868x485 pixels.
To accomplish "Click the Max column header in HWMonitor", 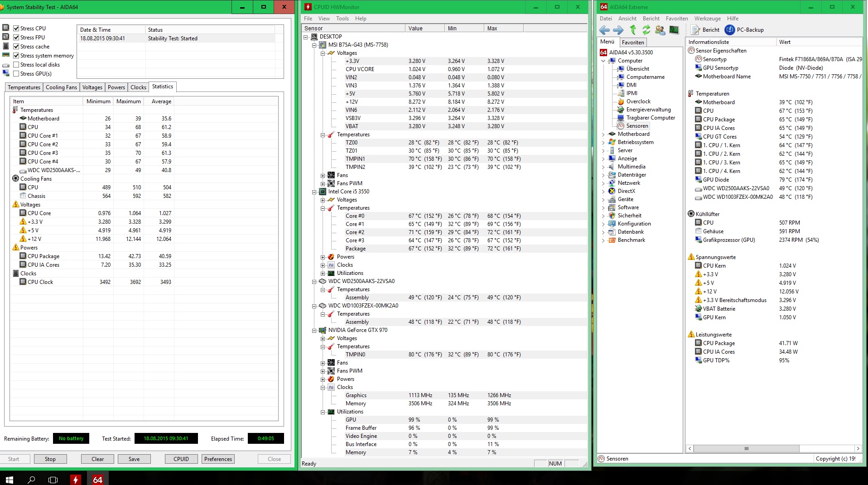I will click(503, 29).
